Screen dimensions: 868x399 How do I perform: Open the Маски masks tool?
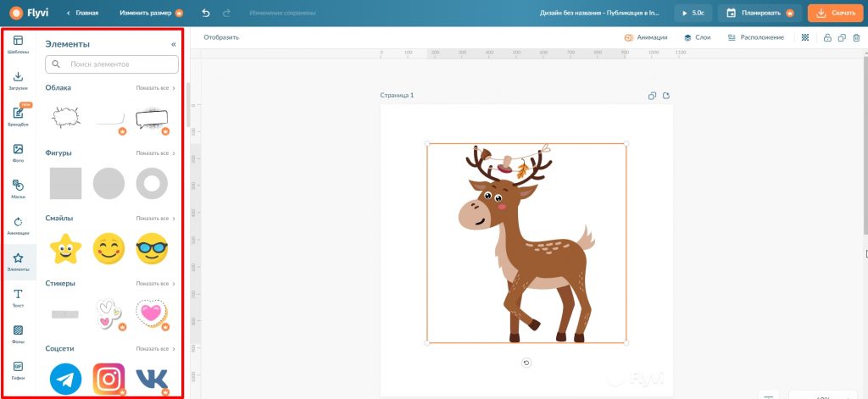[x=18, y=189]
